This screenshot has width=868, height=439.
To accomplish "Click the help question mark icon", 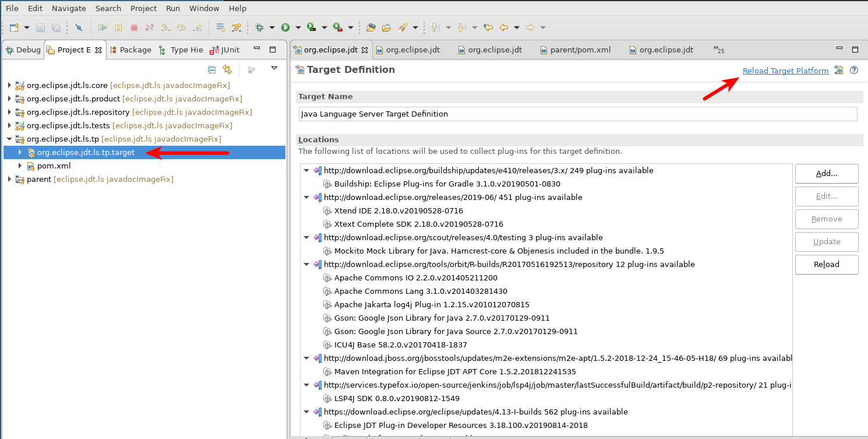I will click(854, 70).
